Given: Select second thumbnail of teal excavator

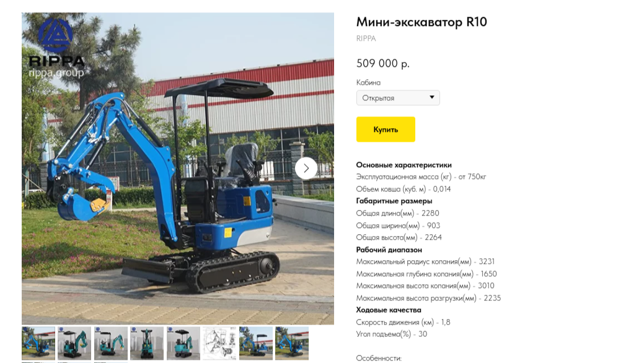Looking at the screenshot, I should 74,343.
